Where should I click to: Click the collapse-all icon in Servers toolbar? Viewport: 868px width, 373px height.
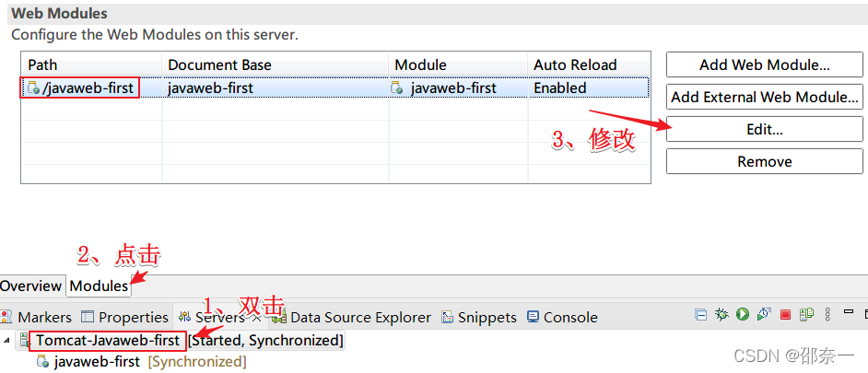(x=701, y=315)
